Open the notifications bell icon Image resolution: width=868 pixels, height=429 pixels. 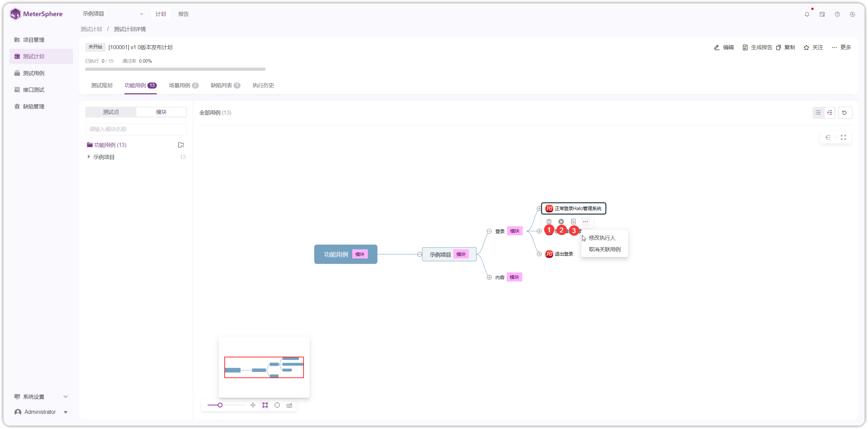pos(807,14)
